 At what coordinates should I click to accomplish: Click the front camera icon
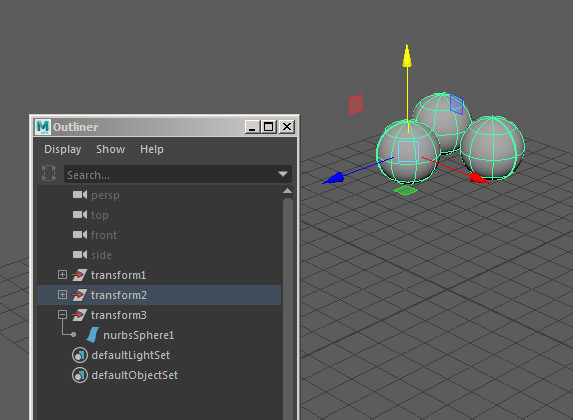[80, 234]
